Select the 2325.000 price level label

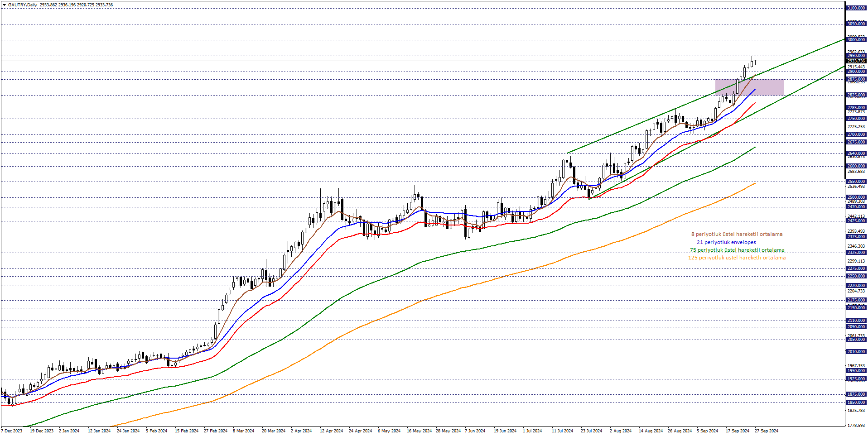pos(856,253)
